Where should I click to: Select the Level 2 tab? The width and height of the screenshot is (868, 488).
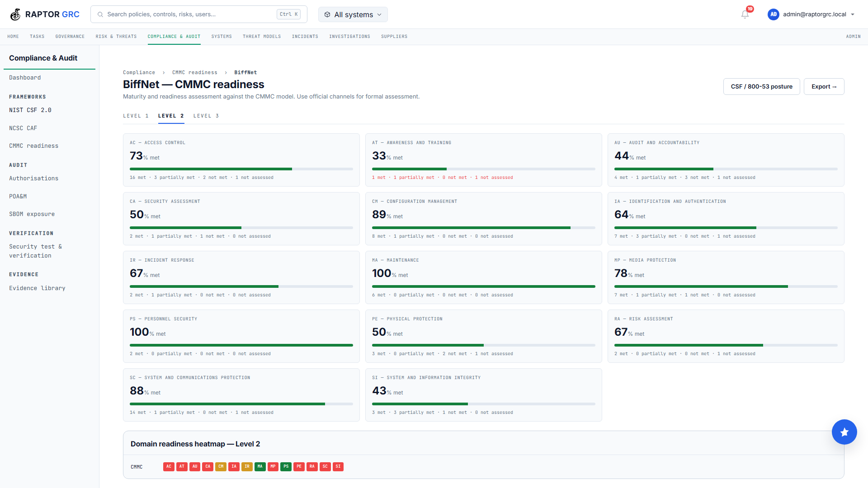(x=171, y=116)
